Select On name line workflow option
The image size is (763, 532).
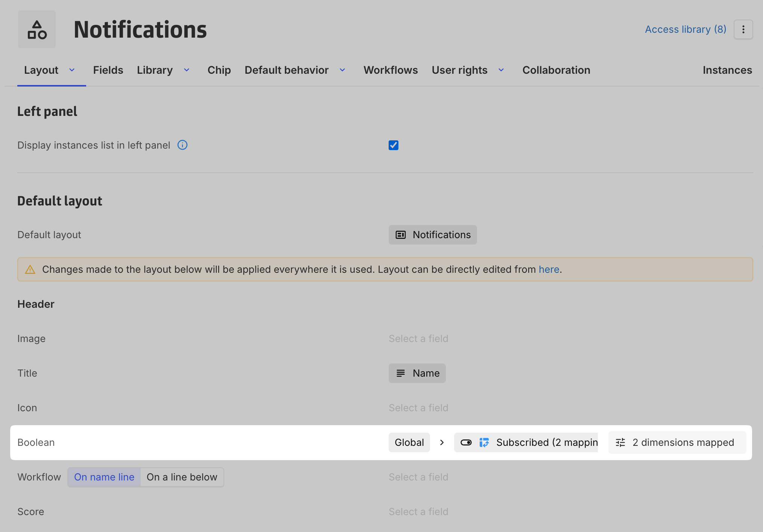tap(104, 477)
